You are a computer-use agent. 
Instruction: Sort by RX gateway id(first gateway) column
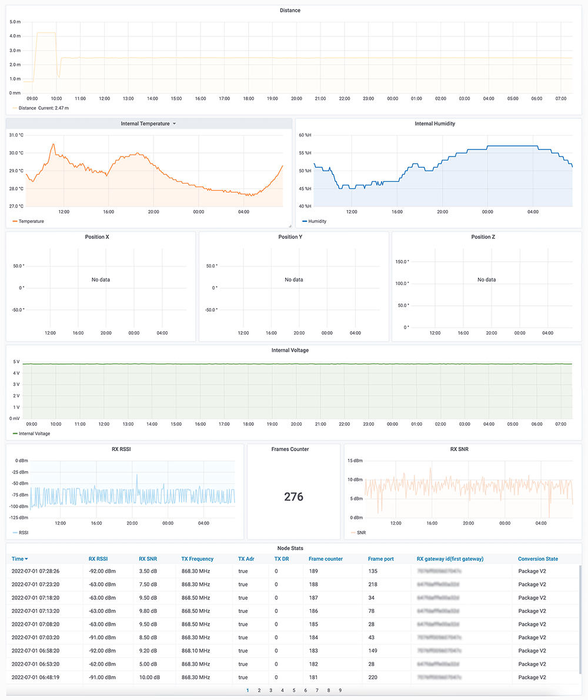point(450,559)
